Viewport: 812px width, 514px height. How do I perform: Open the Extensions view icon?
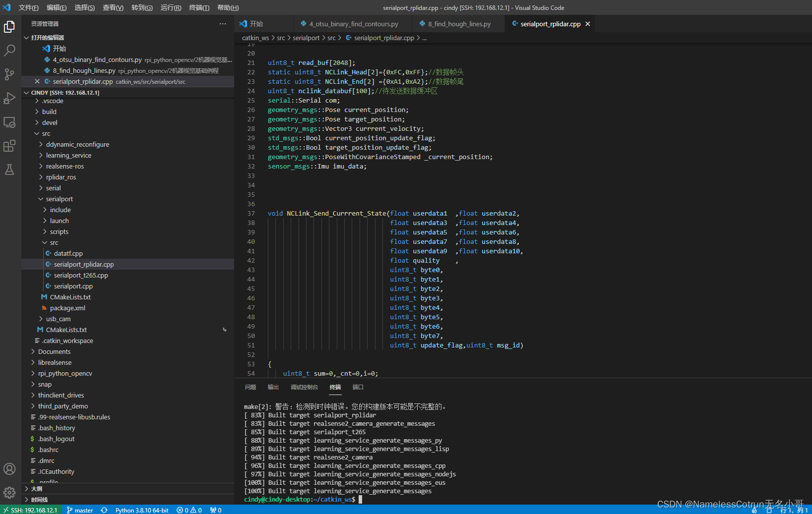click(x=9, y=146)
